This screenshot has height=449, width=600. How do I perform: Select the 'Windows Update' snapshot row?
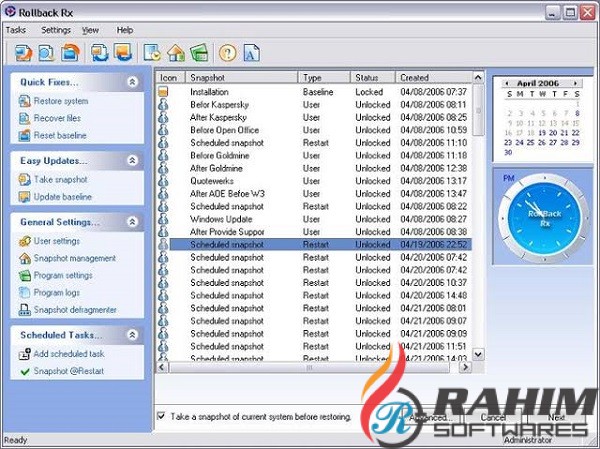coord(315,219)
